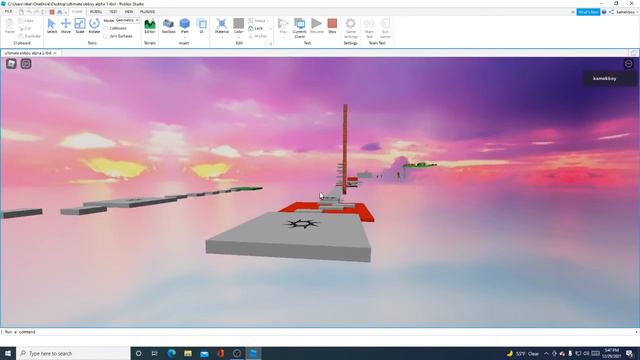Open the Mail app from taskbar
Viewport: 640px width, 360px height.
[x=204, y=353]
